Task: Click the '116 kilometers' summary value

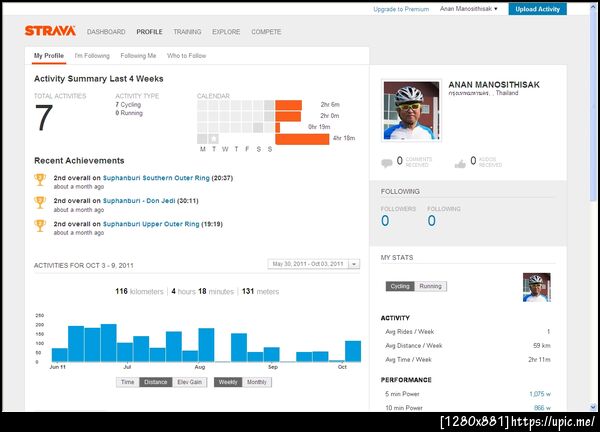Action: coord(139,292)
